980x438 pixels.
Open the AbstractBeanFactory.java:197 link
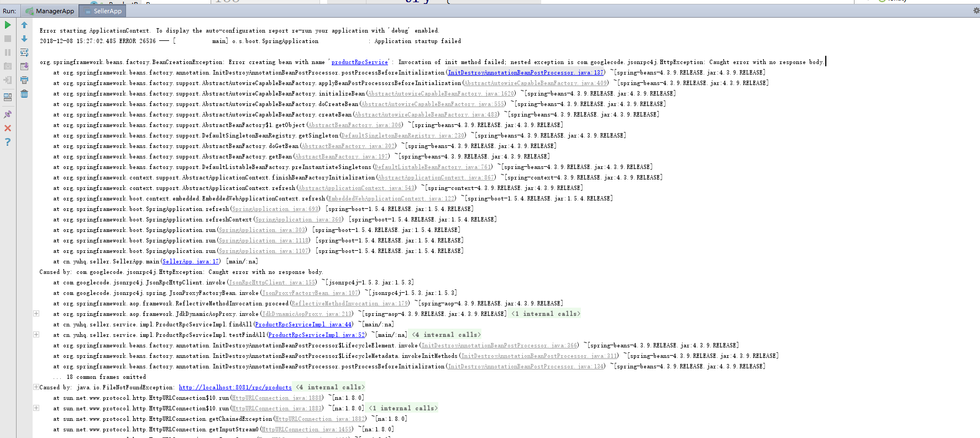(342, 157)
